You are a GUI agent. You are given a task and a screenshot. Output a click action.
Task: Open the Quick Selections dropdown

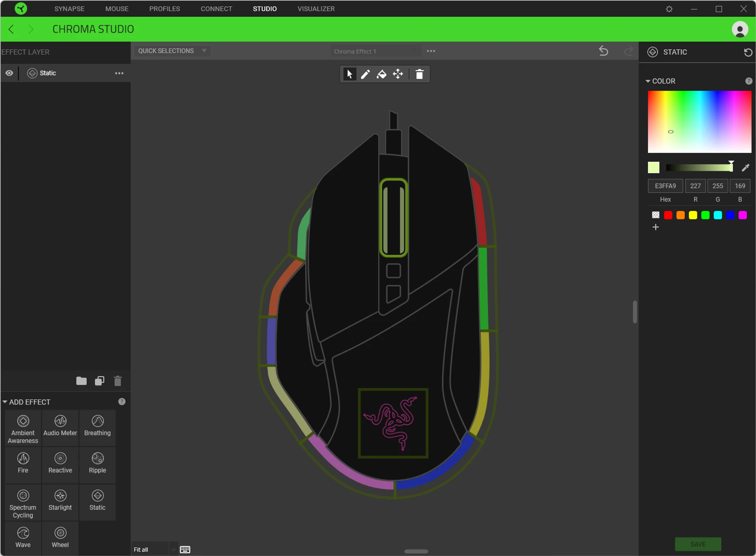(172, 51)
